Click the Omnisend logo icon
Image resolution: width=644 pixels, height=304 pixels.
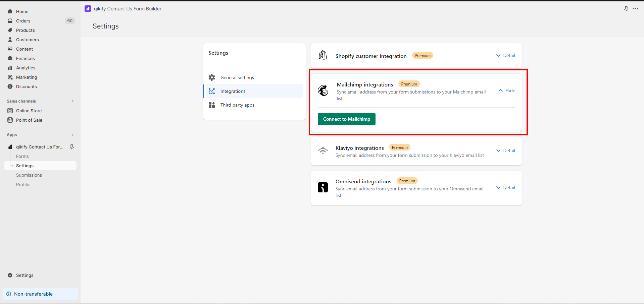coord(323,187)
